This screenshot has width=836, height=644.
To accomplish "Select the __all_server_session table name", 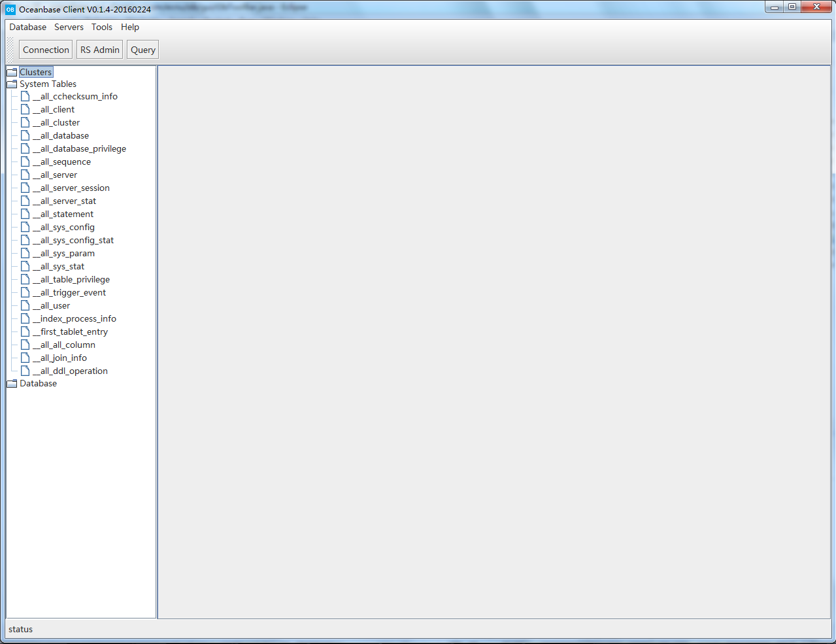I will [71, 188].
